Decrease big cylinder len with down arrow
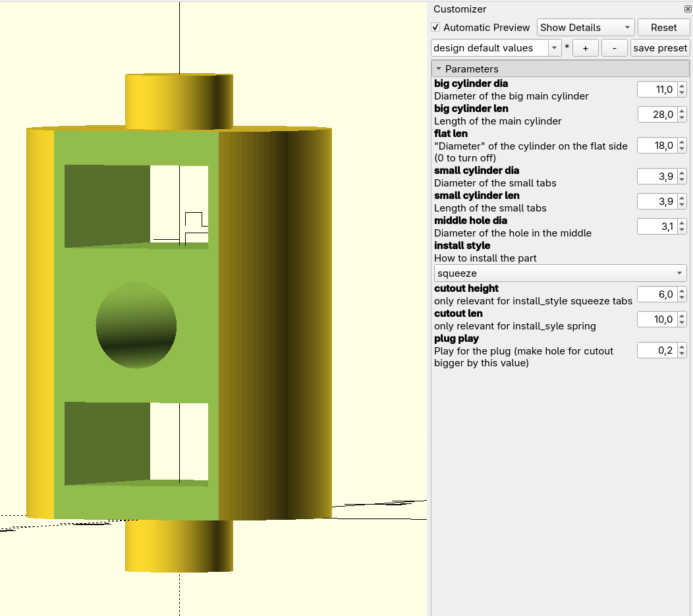The width and height of the screenshot is (693, 616). coord(682,119)
